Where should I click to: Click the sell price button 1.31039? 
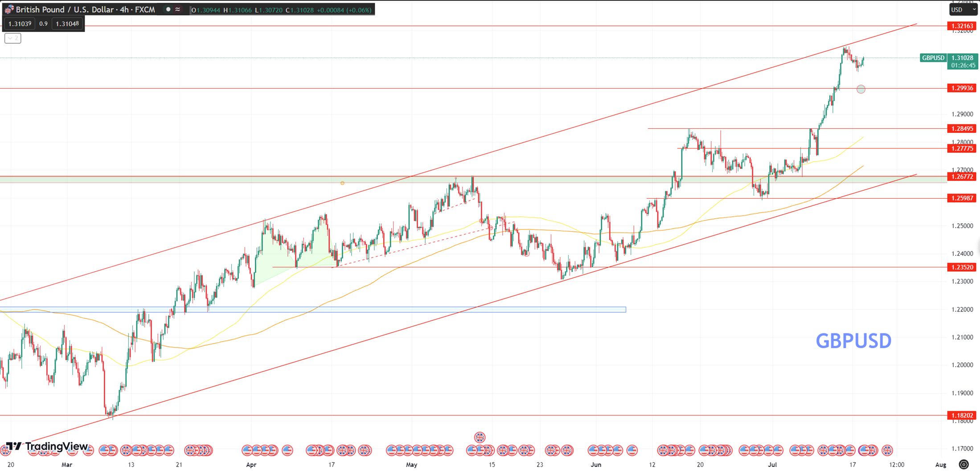pos(20,24)
